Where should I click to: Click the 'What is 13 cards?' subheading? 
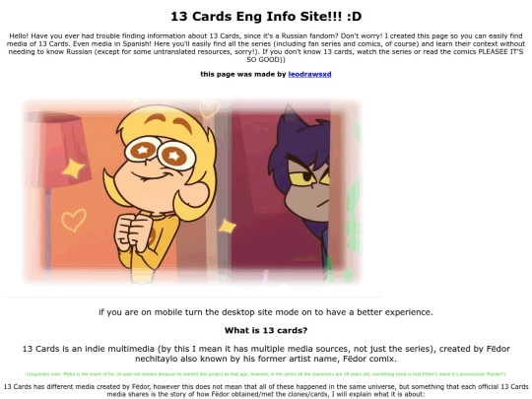(x=266, y=330)
